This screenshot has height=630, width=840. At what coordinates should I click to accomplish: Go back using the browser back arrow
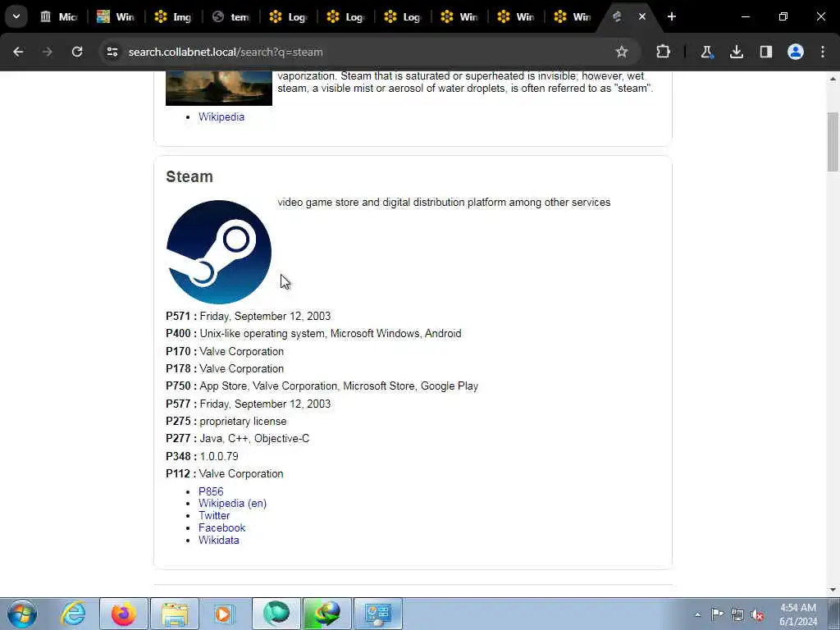pyautogui.click(x=18, y=52)
